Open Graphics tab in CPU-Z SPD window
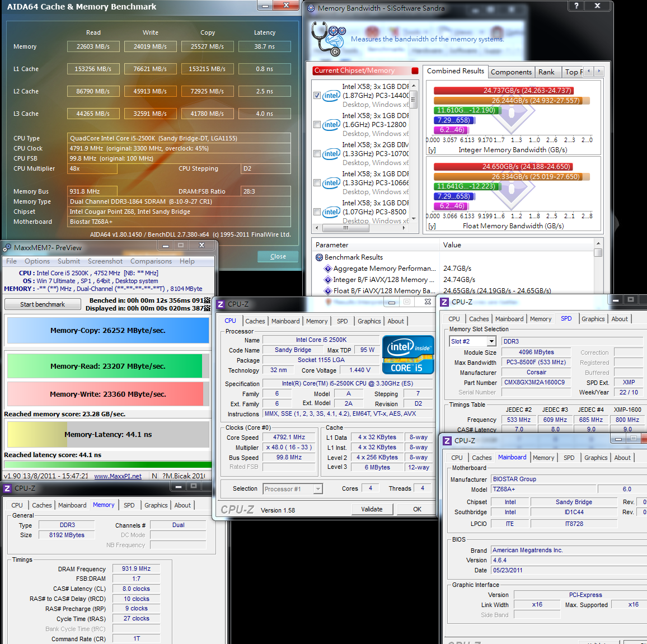Viewport: 647px width, 644px height. click(593, 319)
